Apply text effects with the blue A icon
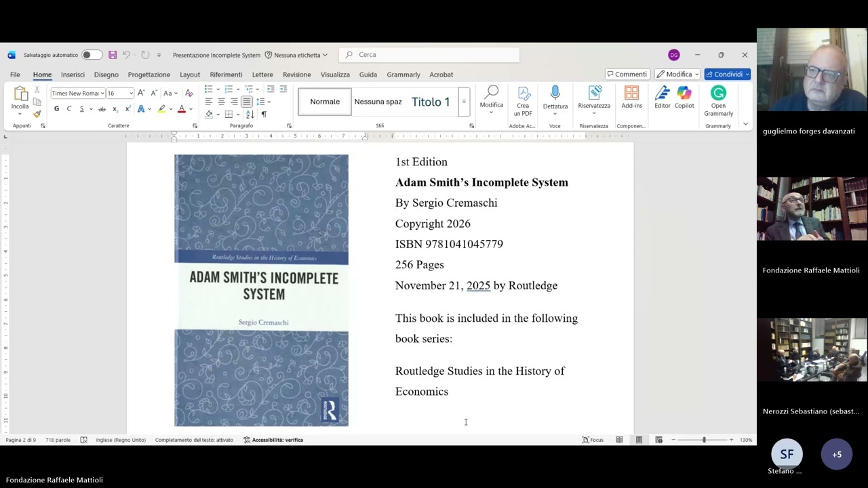The image size is (868, 488). click(141, 108)
